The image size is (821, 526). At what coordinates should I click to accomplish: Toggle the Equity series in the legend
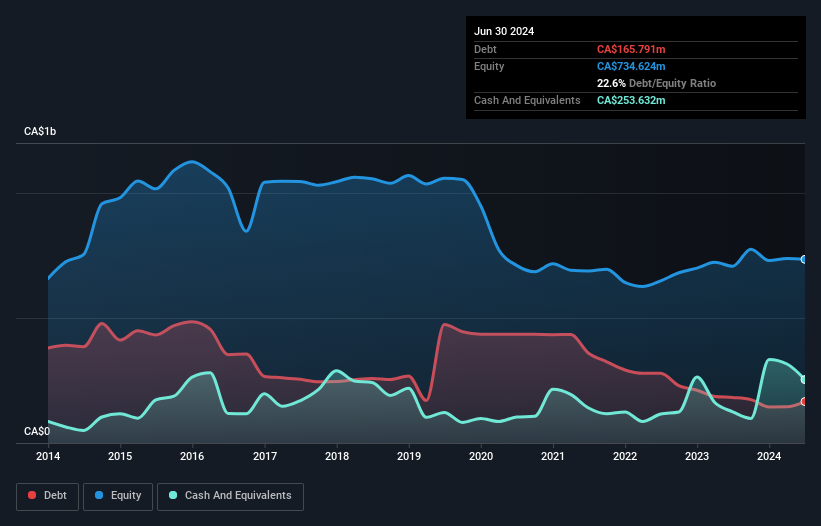coord(118,496)
